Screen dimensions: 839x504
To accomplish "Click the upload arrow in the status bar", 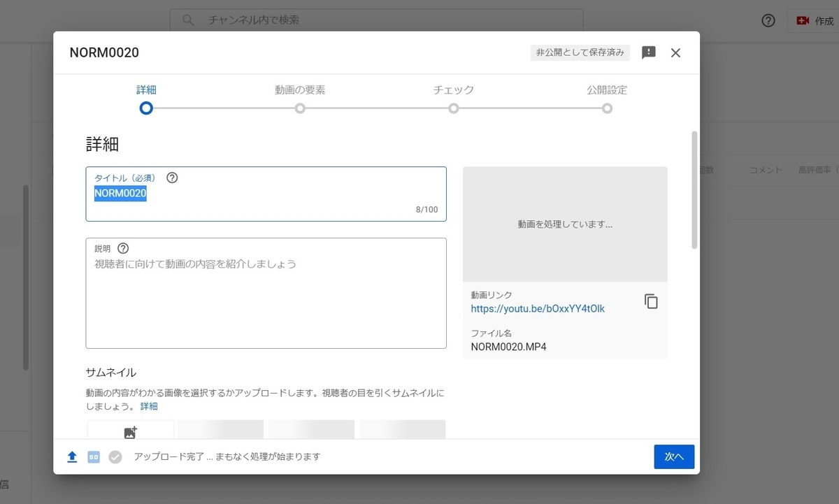I will tap(71, 456).
